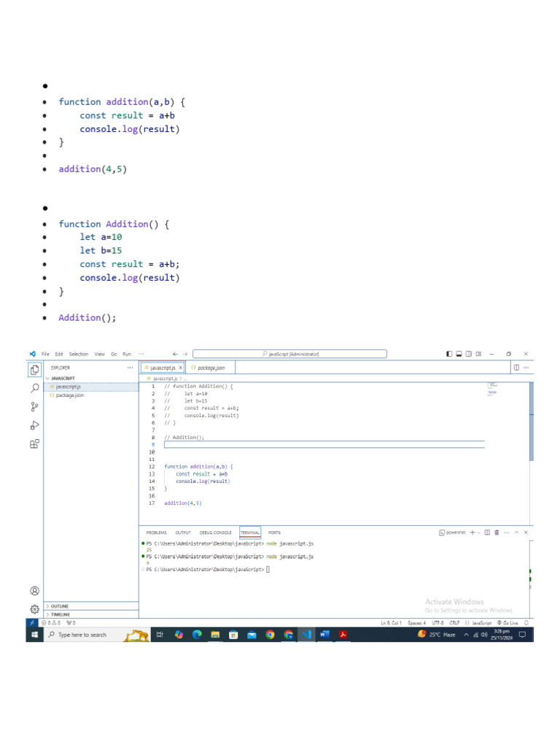The height and width of the screenshot is (747, 560).
Task: Click the Ln 9, Col 1 status indicator
Action: click(391, 623)
